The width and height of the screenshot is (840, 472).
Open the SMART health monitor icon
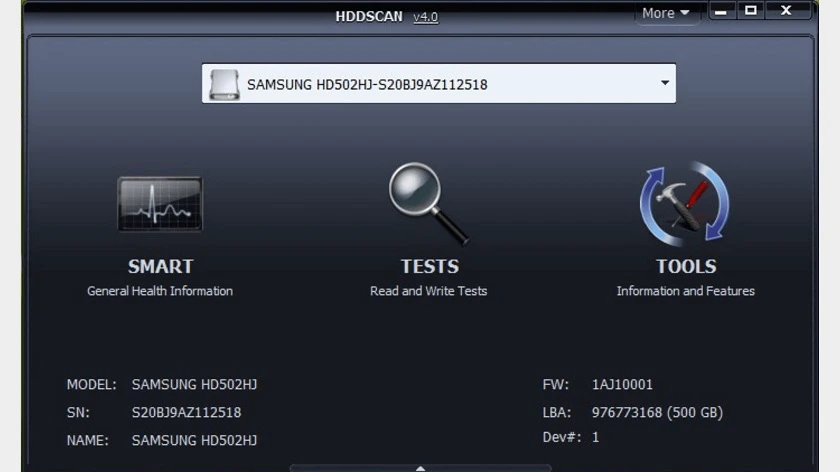coord(160,204)
